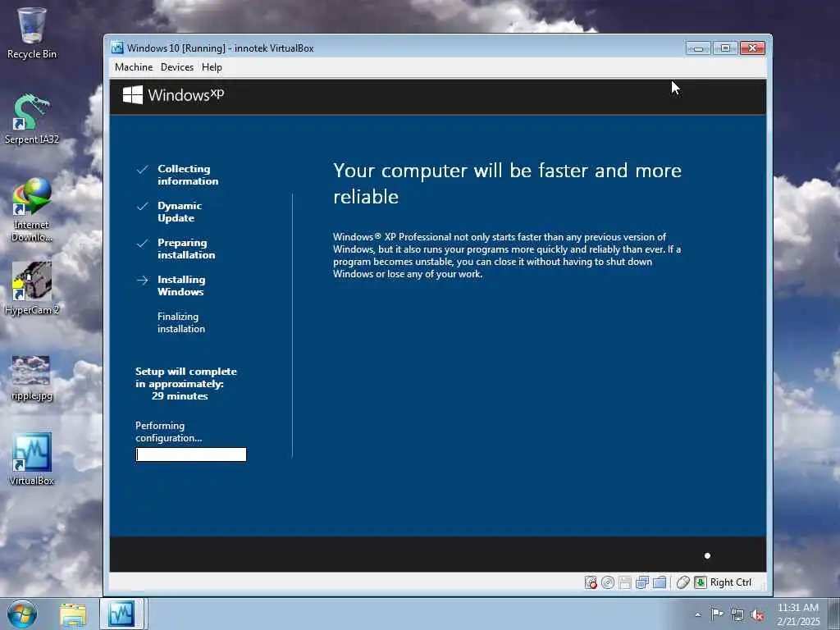Click the Performing configuration status text
This screenshot has width=840, height=630.
pyautogui.click(x=168, y=431)
